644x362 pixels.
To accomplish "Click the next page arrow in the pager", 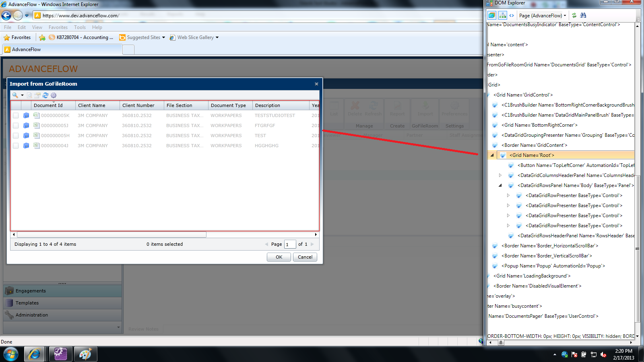I will [312, 244].
